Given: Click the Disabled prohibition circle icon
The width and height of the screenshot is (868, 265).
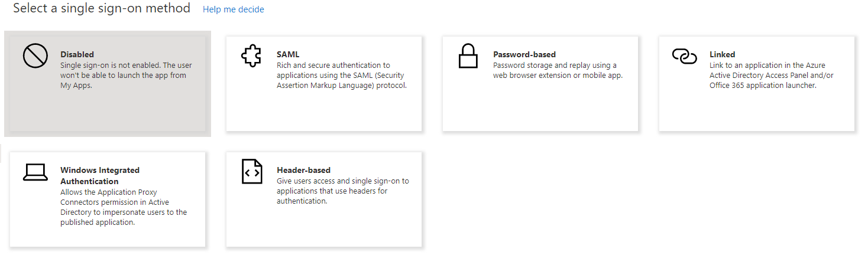Looking at the screenshot, I should point(35,56).
